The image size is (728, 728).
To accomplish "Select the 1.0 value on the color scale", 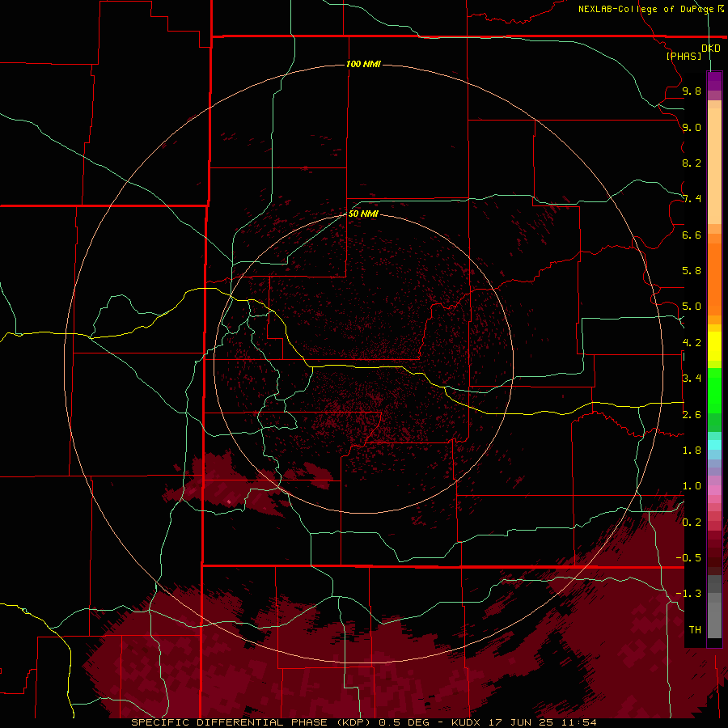I will click(x=692, y=486).
